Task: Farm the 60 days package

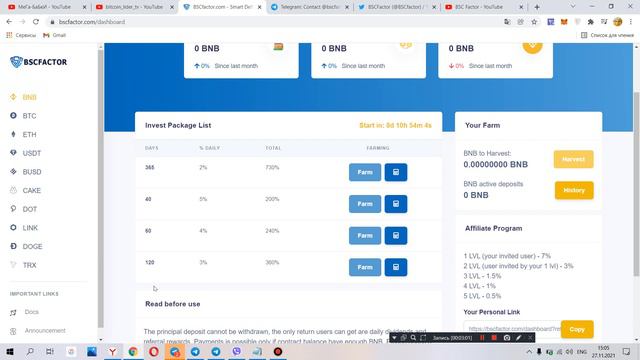Action: coord(365,236)
